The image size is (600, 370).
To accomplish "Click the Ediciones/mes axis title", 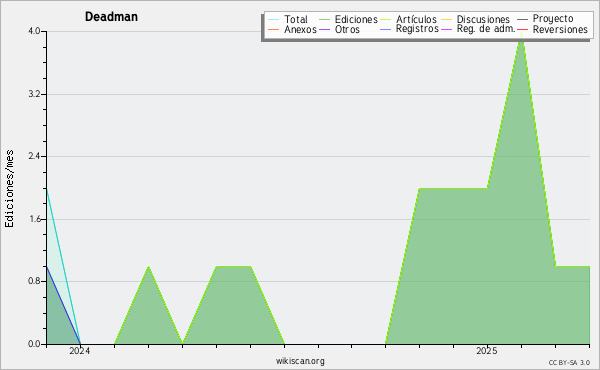I will click(x=9, y=189).
